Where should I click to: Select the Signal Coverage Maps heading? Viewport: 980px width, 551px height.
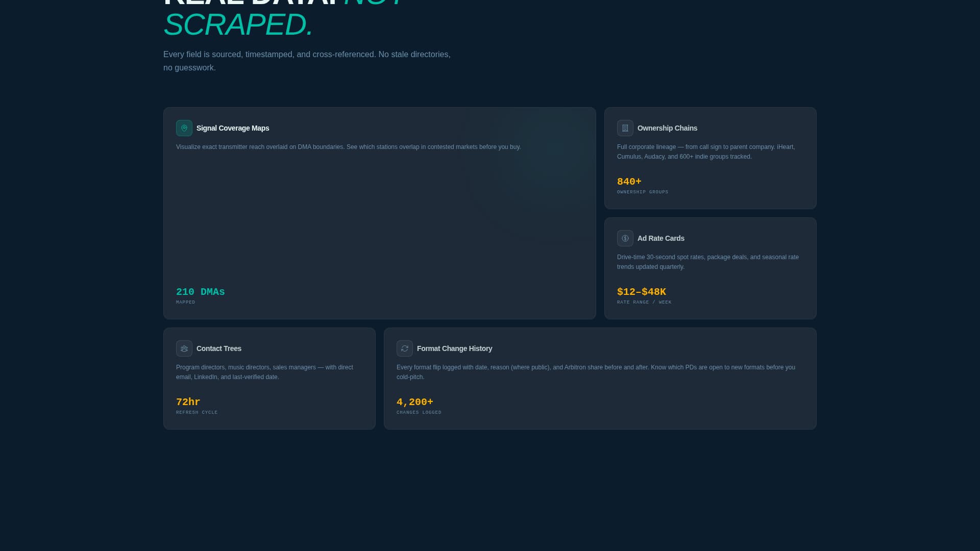pos(233,128)
